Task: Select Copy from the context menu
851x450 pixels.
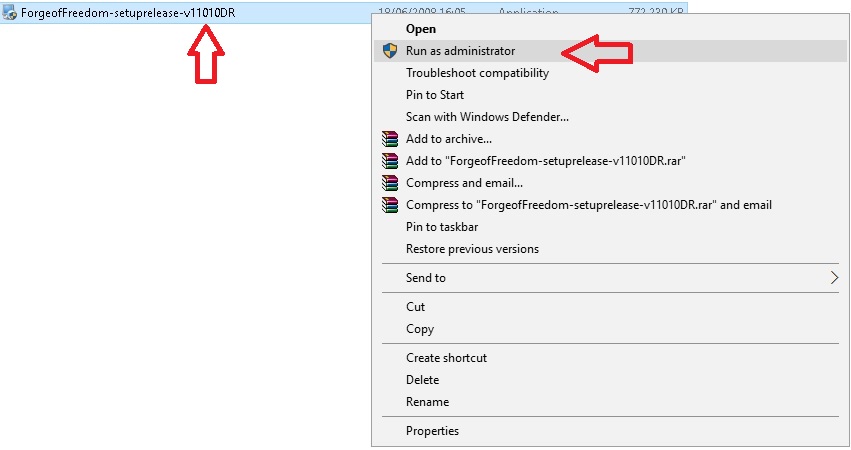Action: 420,329
